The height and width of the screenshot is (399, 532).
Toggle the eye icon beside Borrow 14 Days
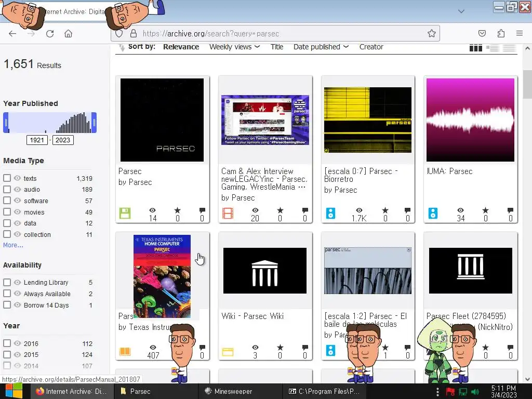pos(17,304)
